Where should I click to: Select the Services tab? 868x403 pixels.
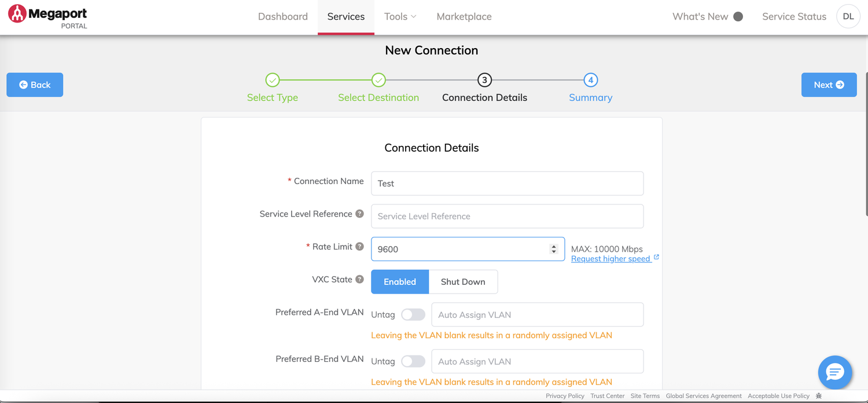click(x=346, y=17)
